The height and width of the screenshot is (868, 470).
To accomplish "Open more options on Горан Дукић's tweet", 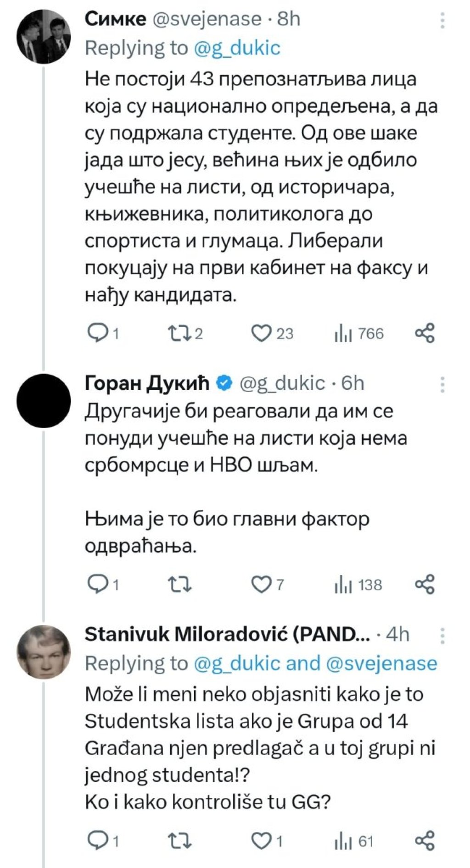I will click(442, 385).
